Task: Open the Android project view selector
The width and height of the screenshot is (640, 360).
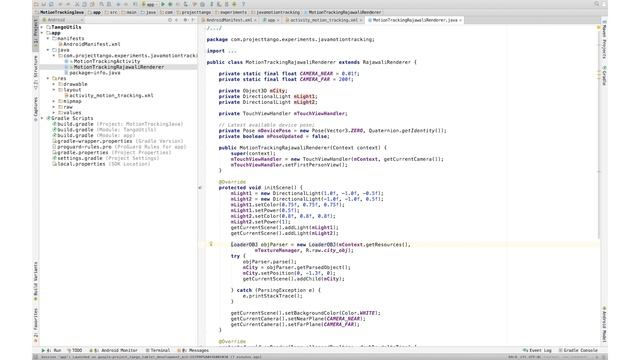Action: point(63,20)
